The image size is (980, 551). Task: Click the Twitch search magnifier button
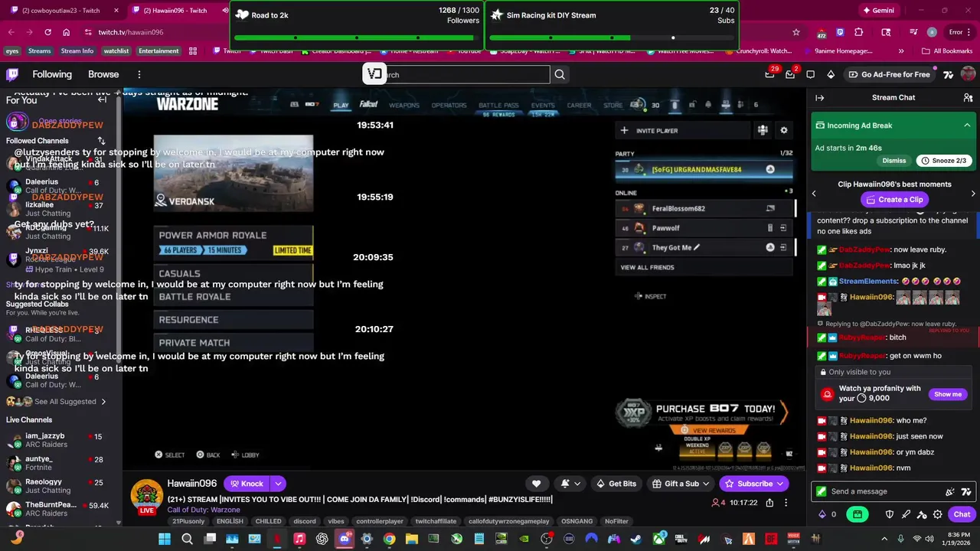pyautogui.click(x=560, y=74)
